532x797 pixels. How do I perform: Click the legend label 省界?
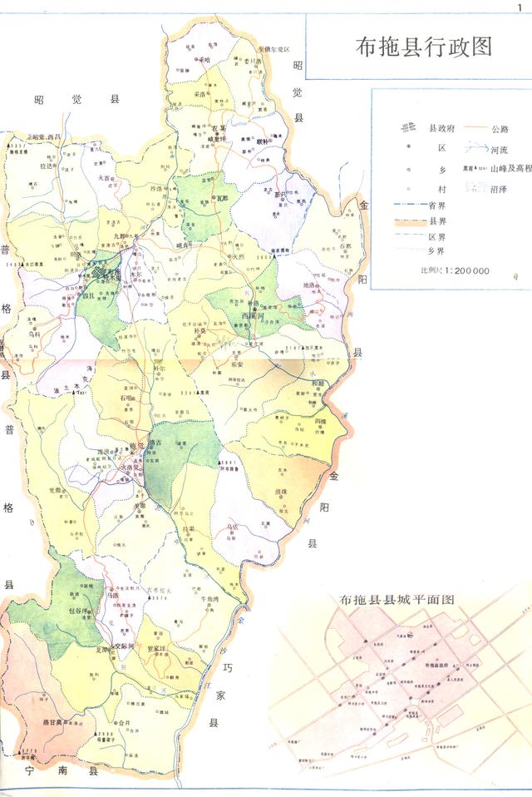436,205
